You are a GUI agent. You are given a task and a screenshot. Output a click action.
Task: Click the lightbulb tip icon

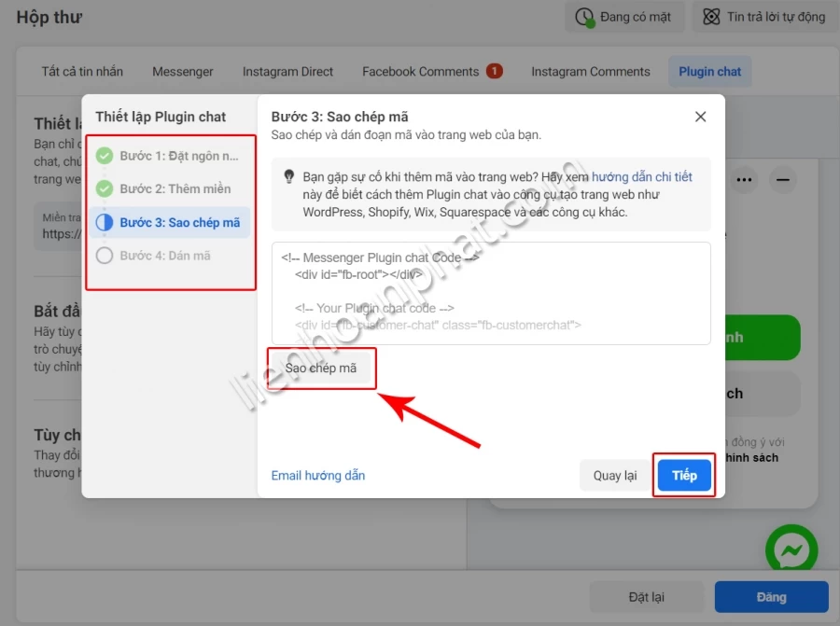[288, 176]
